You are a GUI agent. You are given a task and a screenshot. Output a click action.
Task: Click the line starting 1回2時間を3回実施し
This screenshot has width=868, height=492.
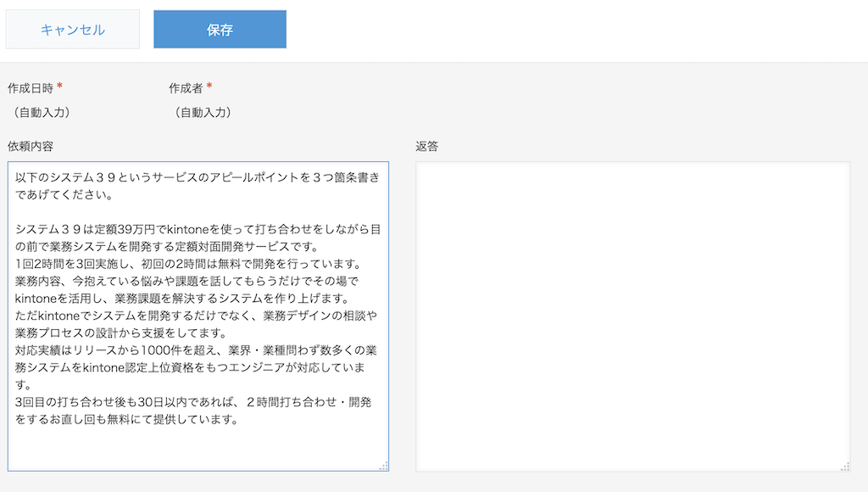pos(188,264)
